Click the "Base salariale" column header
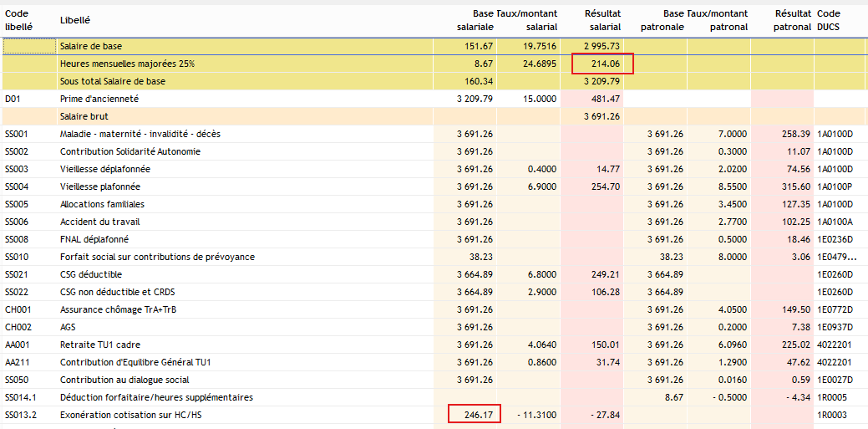868x429 pixels. [x=474, y=20]
